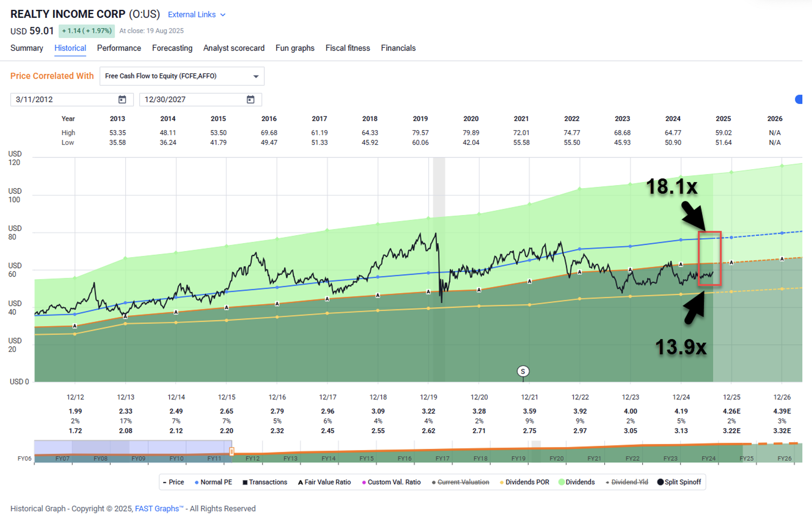Screen dimensions: 812x524
Task: Expand the External Links dropdown
Action: (197, 15)
